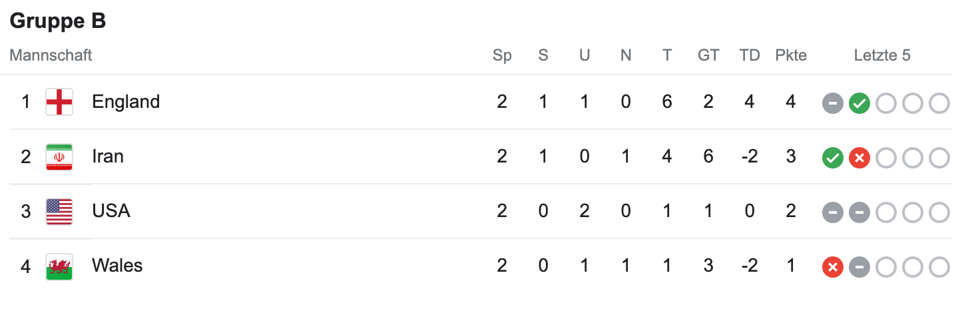The height and width of the screenshot is (313, 980).
Task: Select the Wales team name
Action: tap(117, 266)
